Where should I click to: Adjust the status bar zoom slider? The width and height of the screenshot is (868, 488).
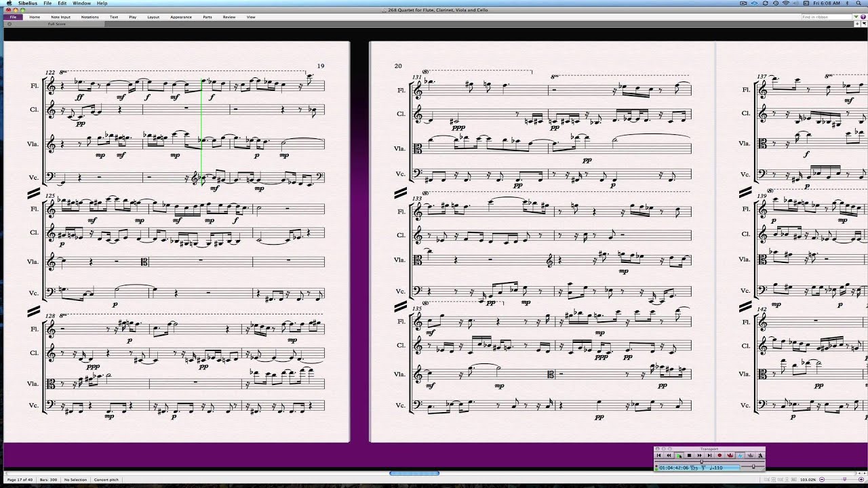844,479
